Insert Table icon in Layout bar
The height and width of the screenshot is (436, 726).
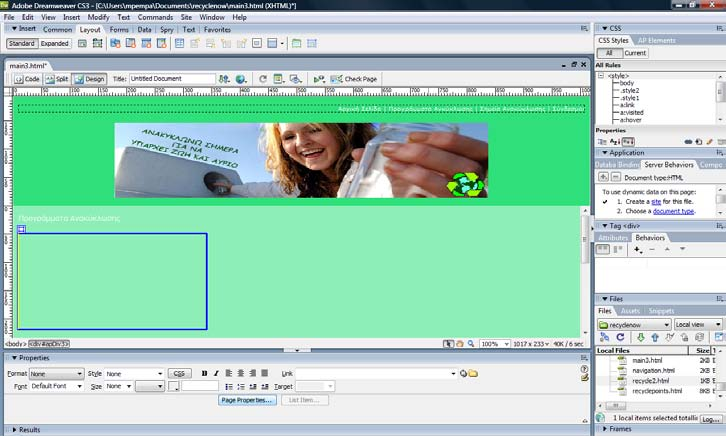coord(180,44)
